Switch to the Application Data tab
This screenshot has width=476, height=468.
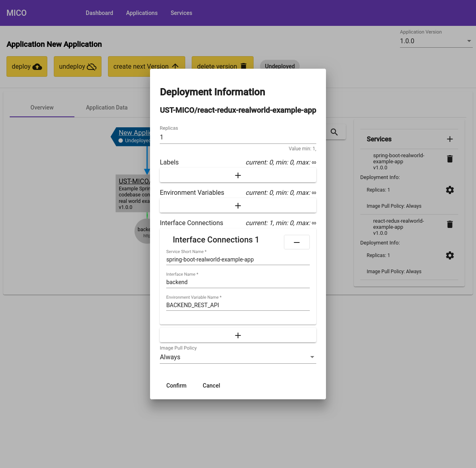point(106,108)
